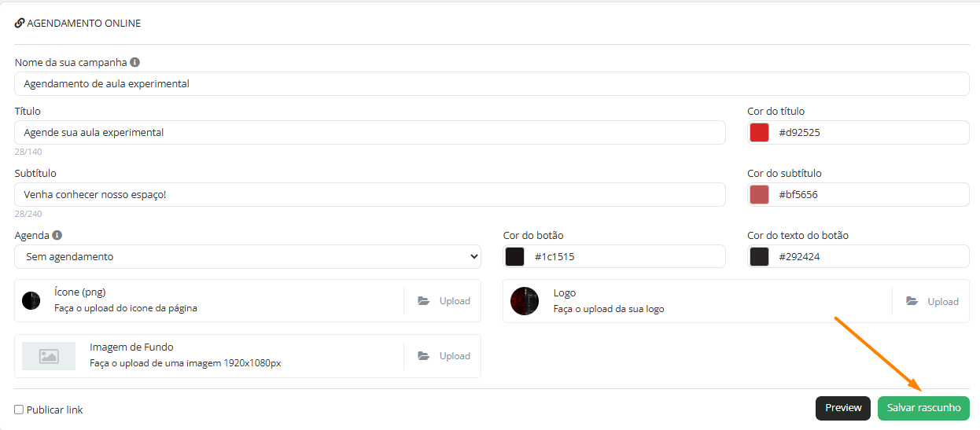Click the folder icon for Logo upload
Image resolution: width=980 pixels, height=430 pixels.
pos(912,301)
